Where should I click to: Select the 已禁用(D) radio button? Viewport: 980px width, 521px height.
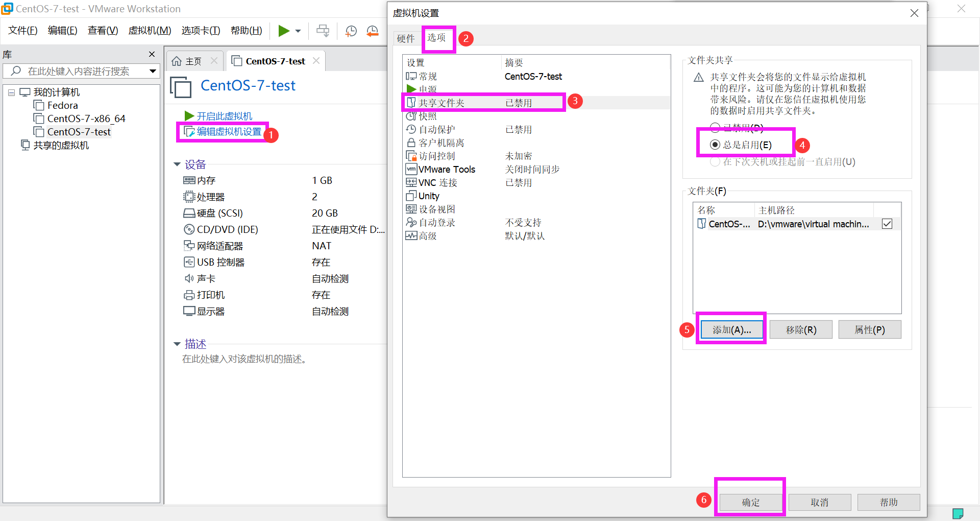715,128
